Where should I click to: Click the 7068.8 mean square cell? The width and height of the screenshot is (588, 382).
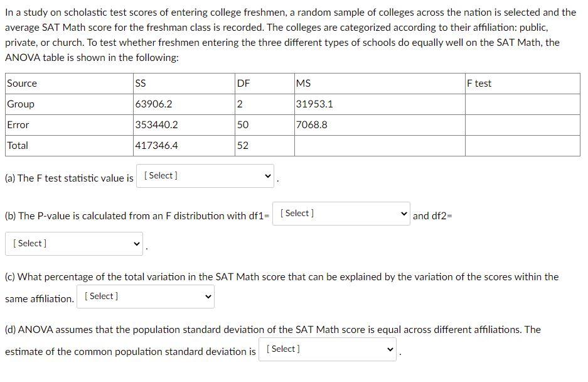(309, 124)
